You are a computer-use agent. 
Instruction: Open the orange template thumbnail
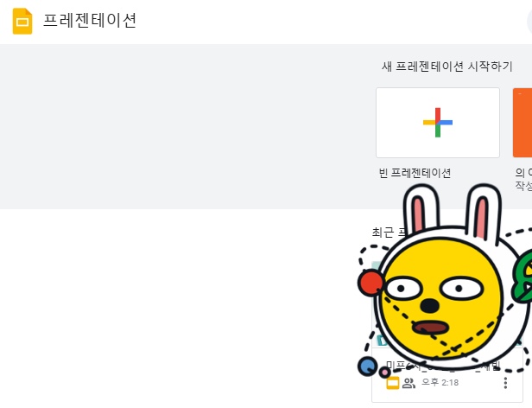(522, 123)
